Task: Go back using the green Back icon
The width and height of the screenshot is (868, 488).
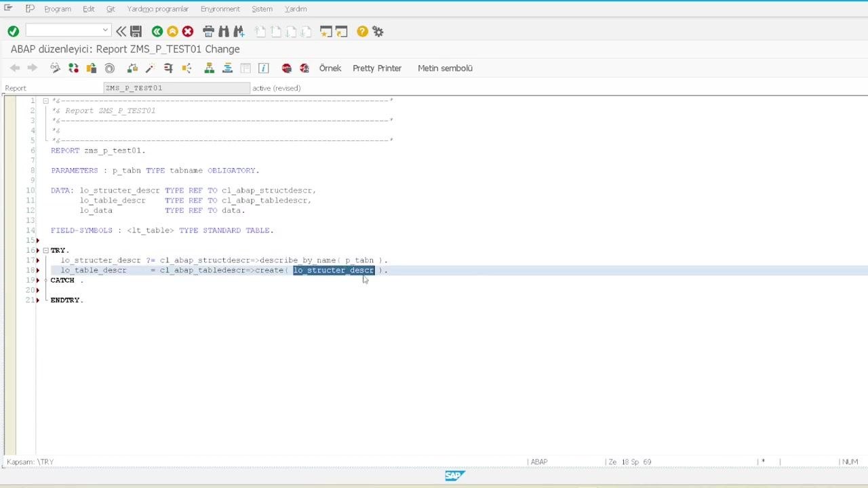Action: [157, 31]
